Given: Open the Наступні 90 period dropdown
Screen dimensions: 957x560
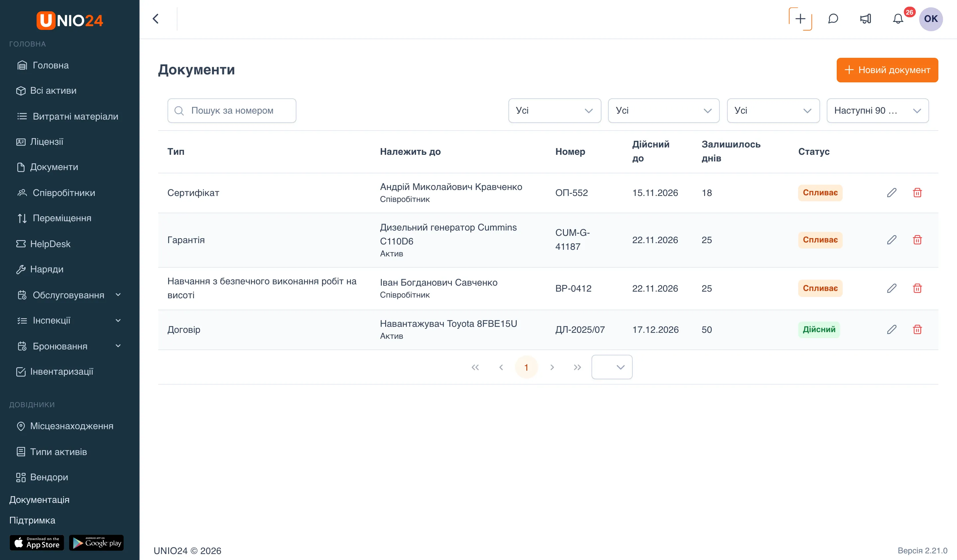Looking at the screenshot, I should pos(877,111).
